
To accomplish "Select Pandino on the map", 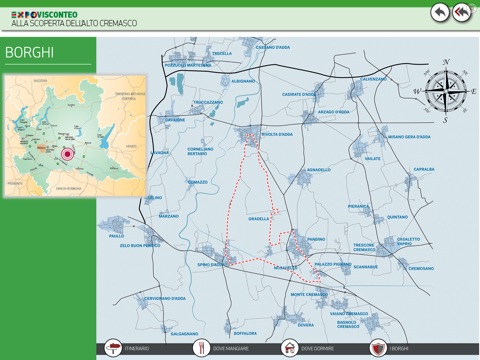I will [x=316, y=239].
